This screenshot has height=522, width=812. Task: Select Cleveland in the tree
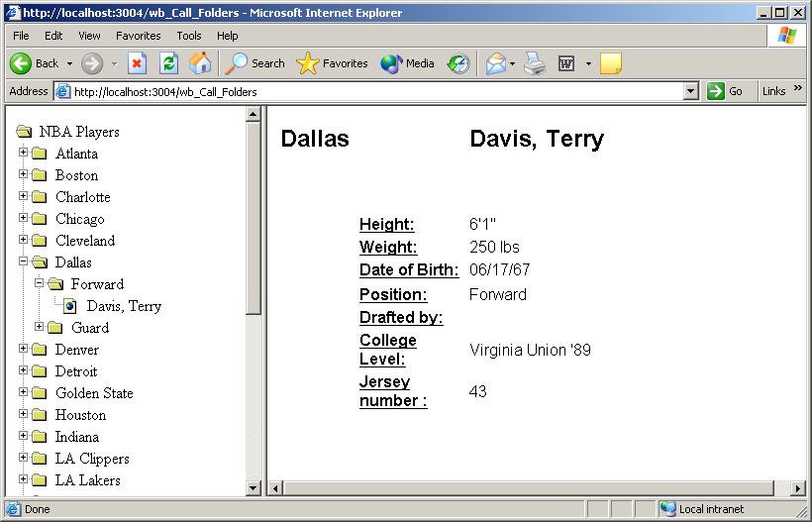(85, 241)
